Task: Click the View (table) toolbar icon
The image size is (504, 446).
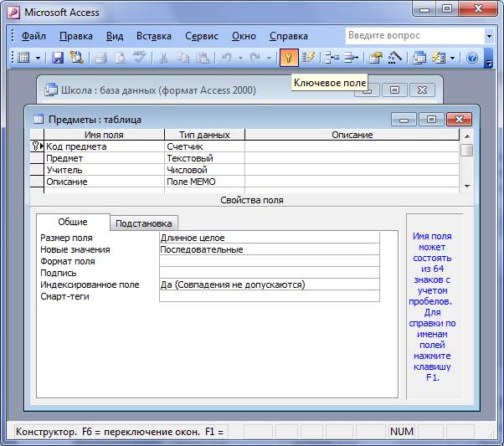Action: click(23, 58)
